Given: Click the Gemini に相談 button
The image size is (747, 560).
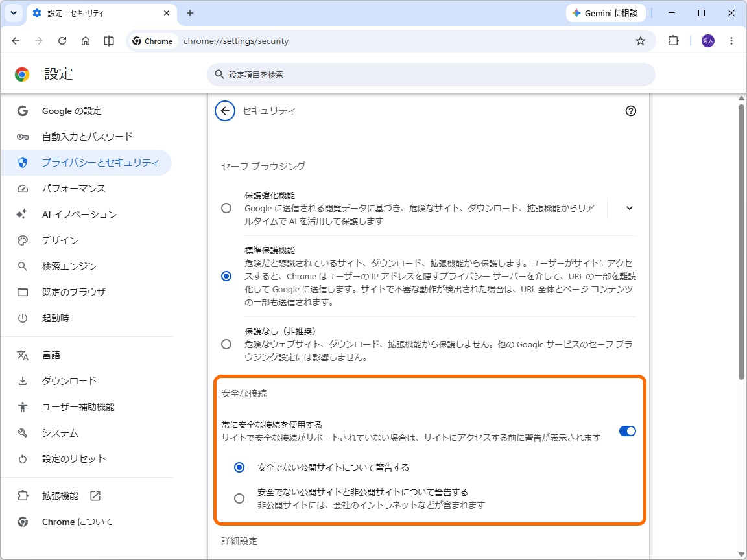Looking at the screenshot, I should [x=606, y=14].
